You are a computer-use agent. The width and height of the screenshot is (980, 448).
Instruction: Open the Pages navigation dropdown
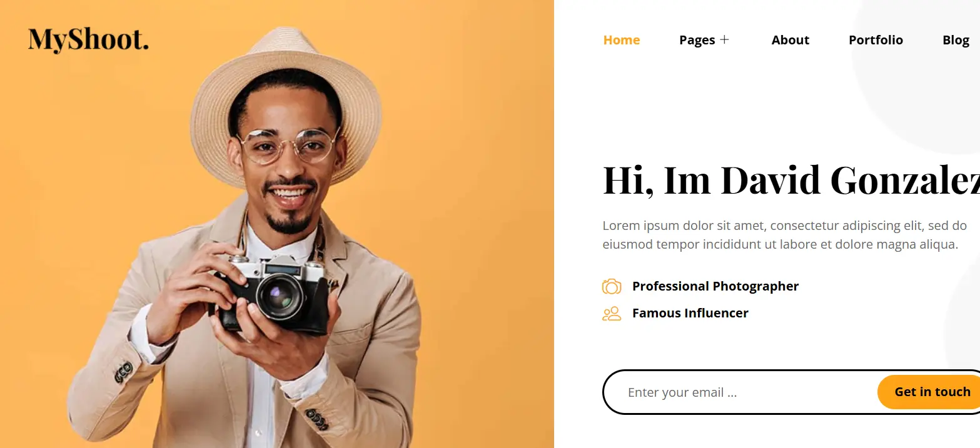(x=697, y=40)
